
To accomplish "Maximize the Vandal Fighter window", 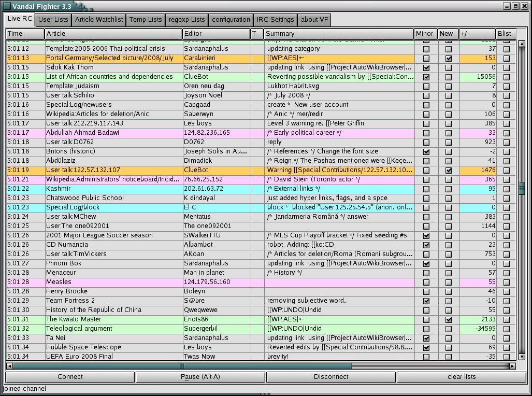I will click(516, 6).
